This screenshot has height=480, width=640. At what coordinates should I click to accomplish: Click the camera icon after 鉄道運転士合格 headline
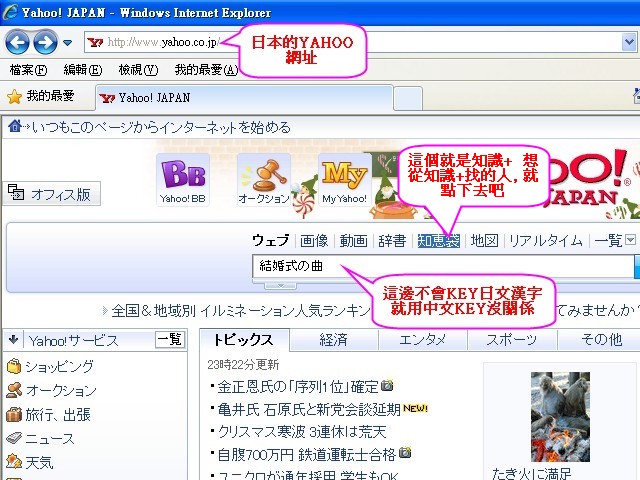(x=405, y=453)
